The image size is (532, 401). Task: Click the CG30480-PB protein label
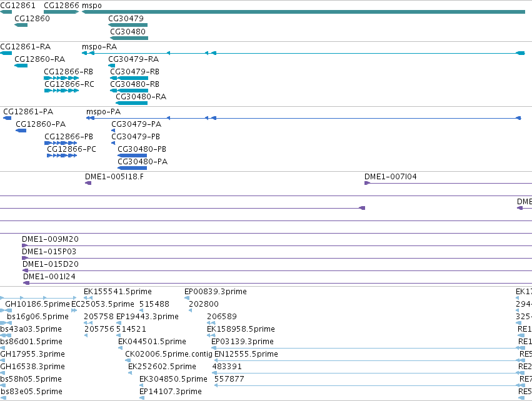click(142, 149)
